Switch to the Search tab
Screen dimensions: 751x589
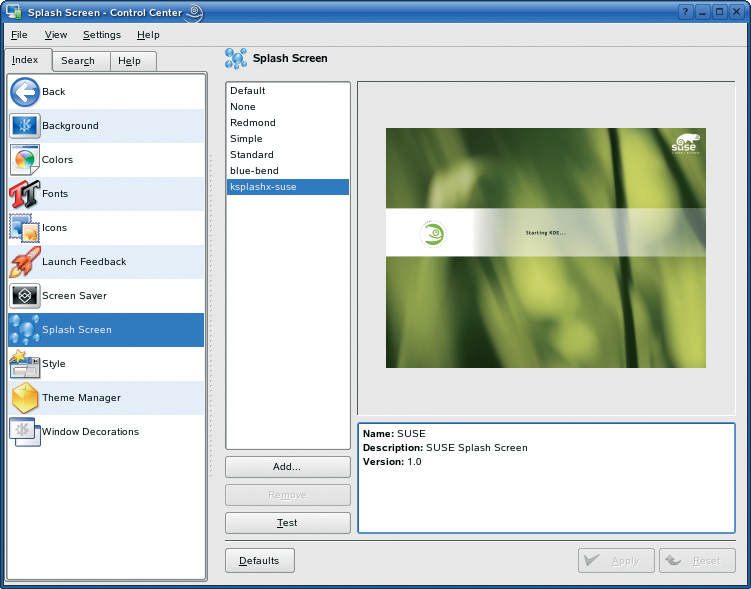pos(81,61)
